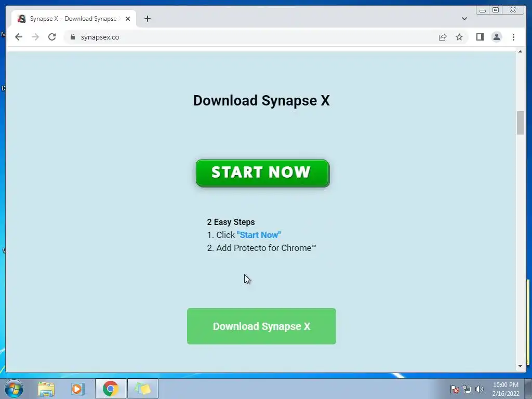Open the Windows Start menu
The width and height of the screenshot is (532, 399).
tap(14, 389)
